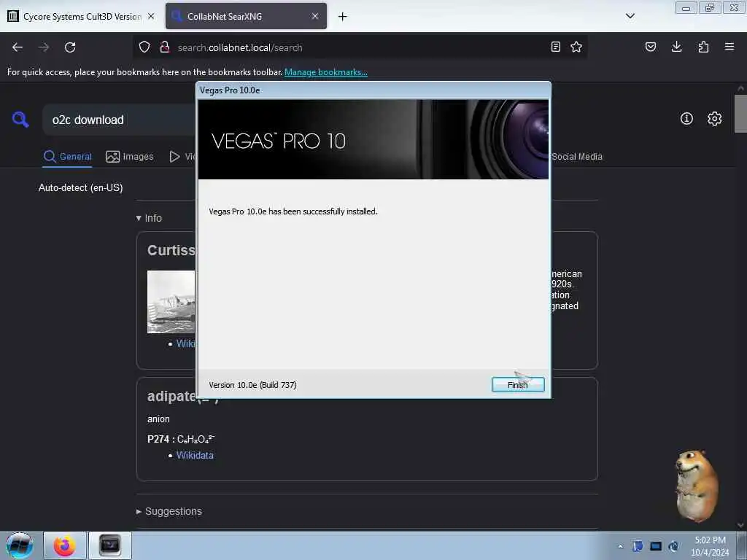Image resolution: width=747 pixels, height=560 pixels.
Task: Click the site security lock icon
Action: tap(165, 47)
